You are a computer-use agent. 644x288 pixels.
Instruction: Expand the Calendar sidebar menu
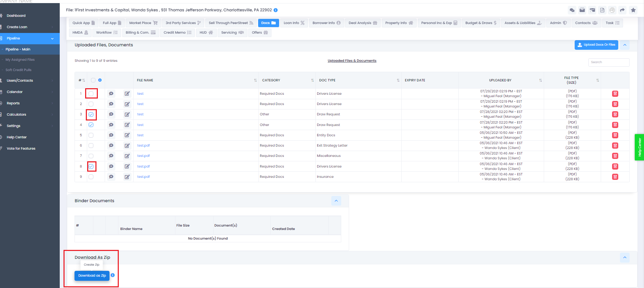[x=30, y=92]
